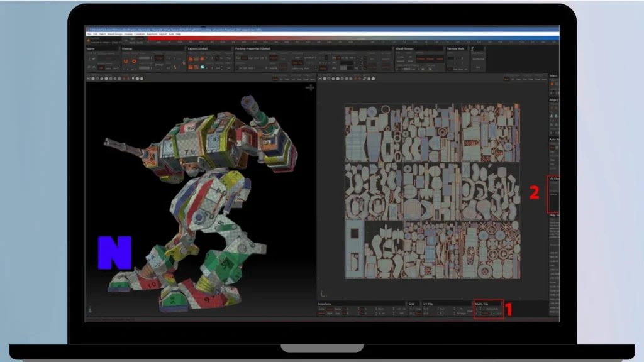Open the Island Groups menu
Viewport: 644px width, 362px height.
coord(115,34)
